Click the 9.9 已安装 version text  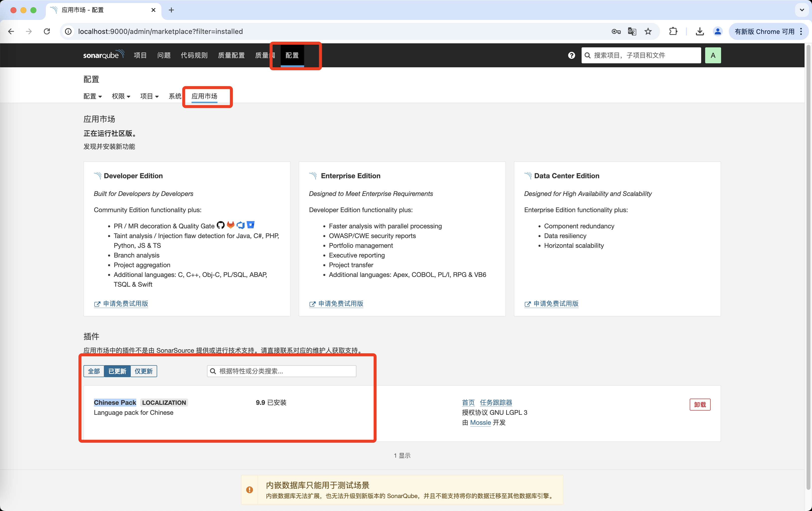(271, 402)
